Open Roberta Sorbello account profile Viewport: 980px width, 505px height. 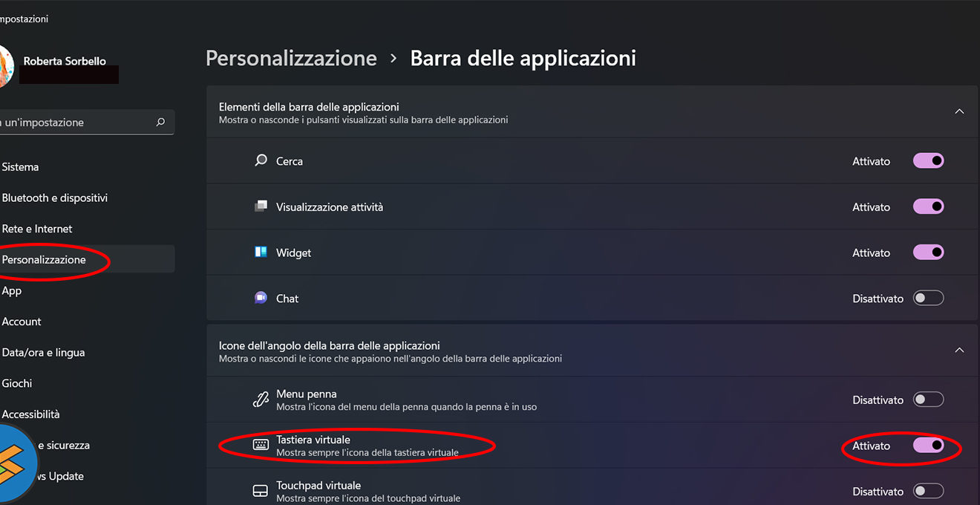(x=65, y=61)
